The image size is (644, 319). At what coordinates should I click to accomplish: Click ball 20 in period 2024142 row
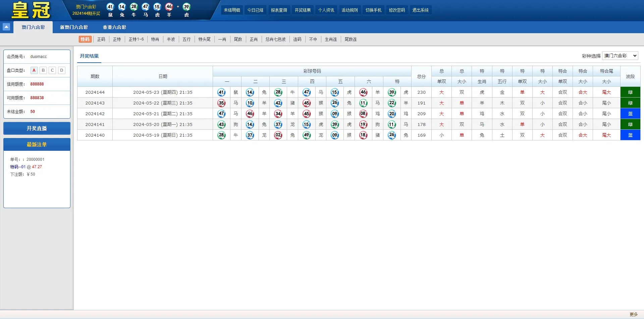392,114
